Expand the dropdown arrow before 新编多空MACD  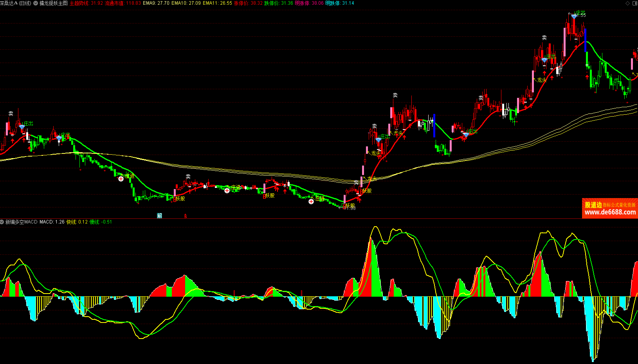coord(2,222)
